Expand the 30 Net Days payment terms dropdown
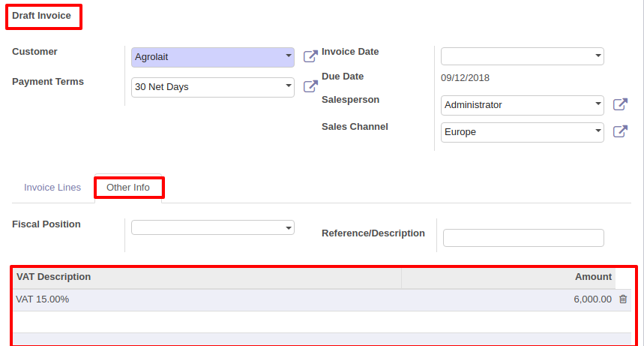 [213, 87]
